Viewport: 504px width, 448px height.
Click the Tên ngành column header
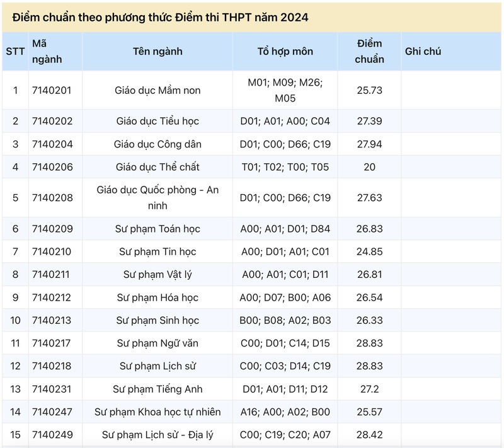[157, 52]
